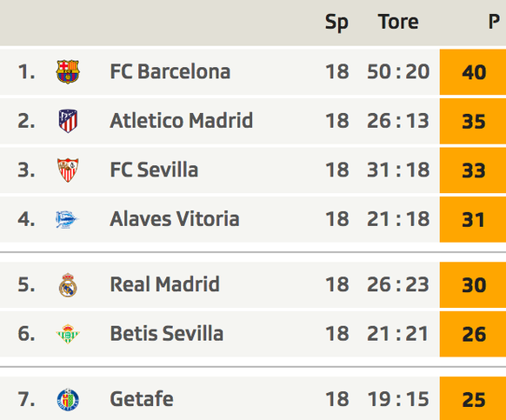Screen dimensions: 506x420
Task: Open the Alaves Vitoria team link
Action: [175, 219]
